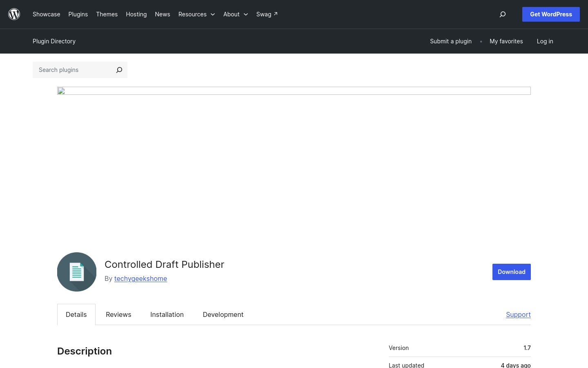Viewport: 588px width, 368px height.
Task: Open the Development tab
Action: pyautogui.click(x=223, y=314)
